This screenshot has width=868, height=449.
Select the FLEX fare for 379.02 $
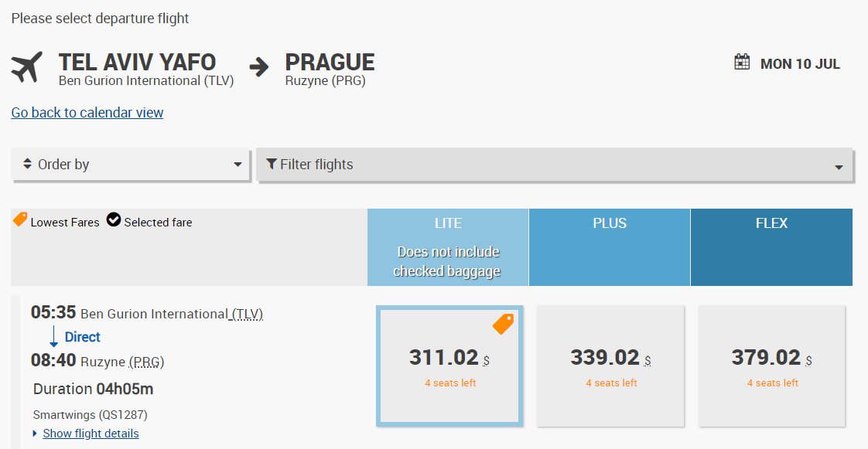click(x=772, y=366)
